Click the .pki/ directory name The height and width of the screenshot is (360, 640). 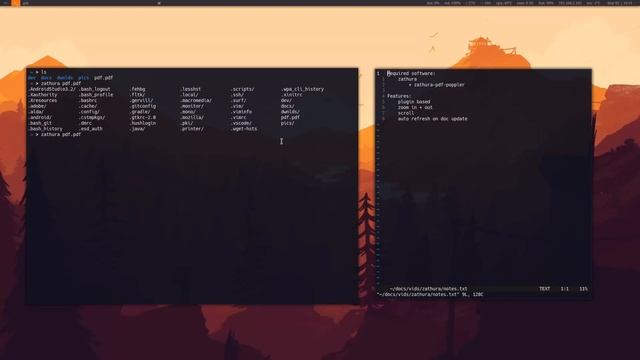pyautogui.click(x=187, y=123)
